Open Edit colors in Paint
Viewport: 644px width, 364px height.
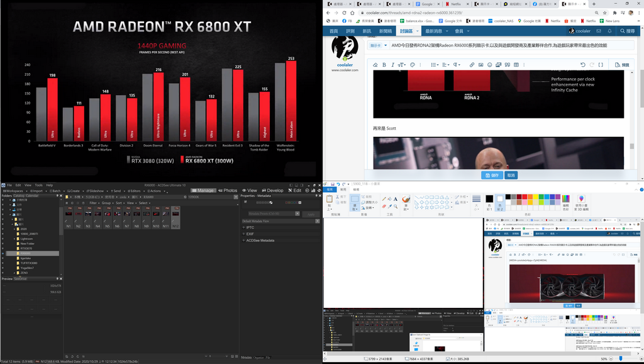click(x=567, y=202)
